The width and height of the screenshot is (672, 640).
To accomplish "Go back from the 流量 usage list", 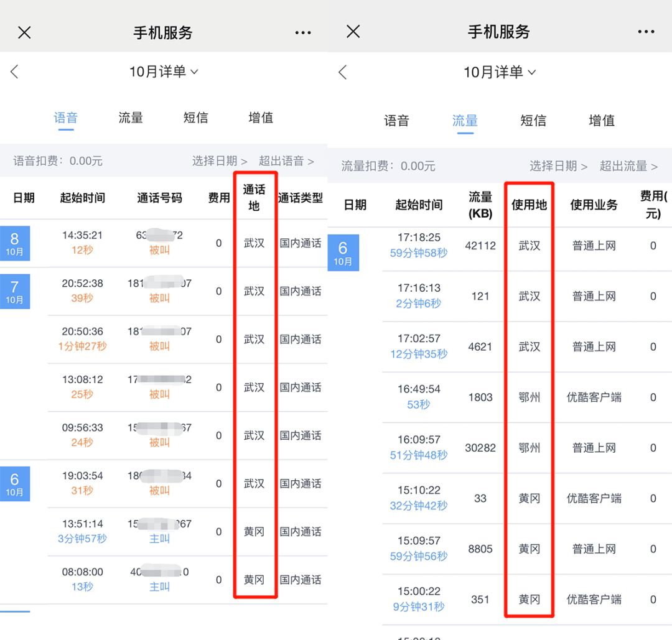I will (343, 72).
